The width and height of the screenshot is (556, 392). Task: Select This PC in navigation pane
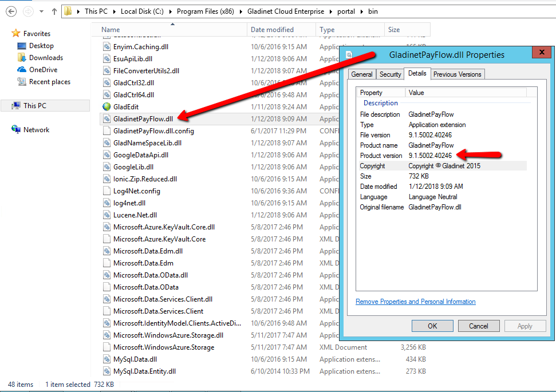click(35, 106)
